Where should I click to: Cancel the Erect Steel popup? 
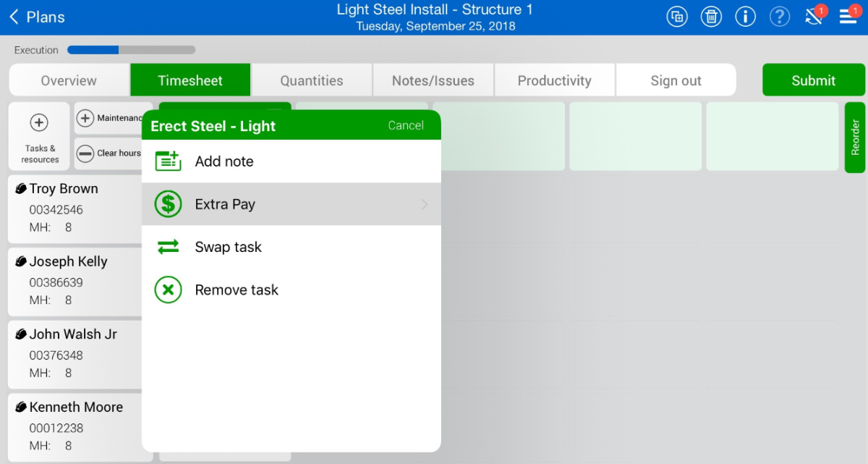click(x=405, y=125)
